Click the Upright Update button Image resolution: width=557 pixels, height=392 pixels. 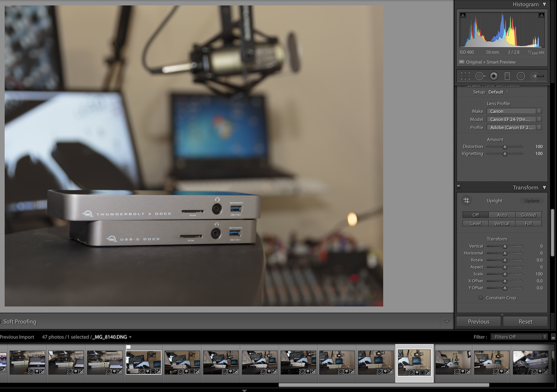point(532,201)
